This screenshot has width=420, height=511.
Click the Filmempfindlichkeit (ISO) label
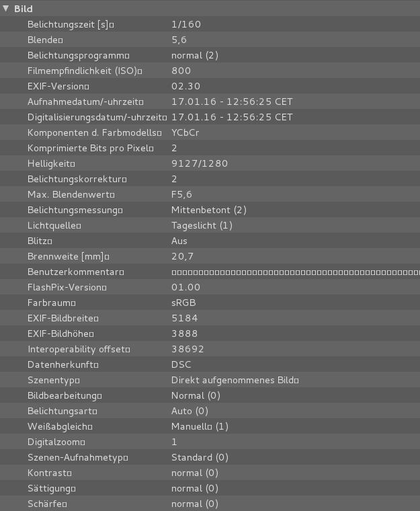coord(84,71)
